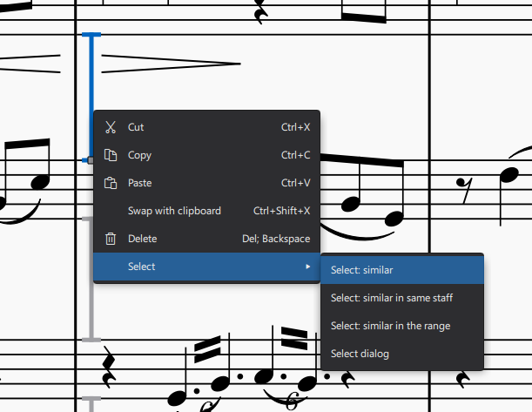Click the Cut scissors icon

111,127
